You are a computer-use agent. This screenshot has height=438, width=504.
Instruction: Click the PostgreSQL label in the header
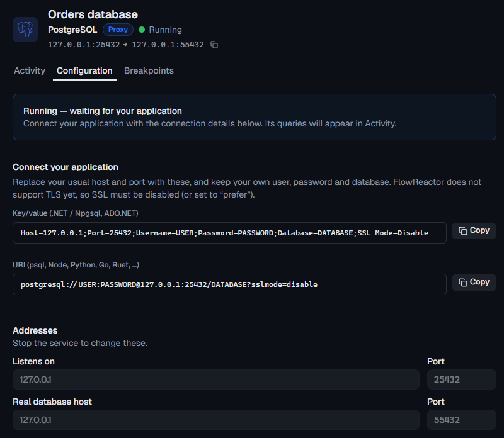tap(72, 30)
